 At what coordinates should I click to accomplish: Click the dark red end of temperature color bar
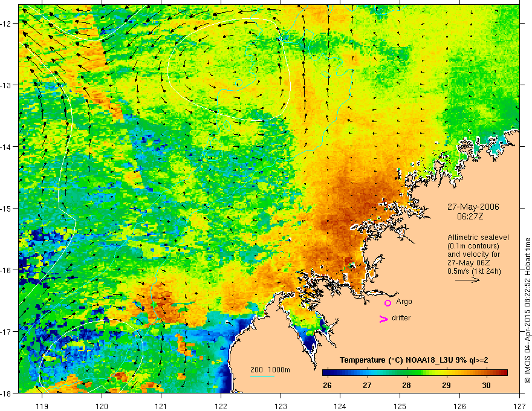pyautogui.click(x=504, y=372)
